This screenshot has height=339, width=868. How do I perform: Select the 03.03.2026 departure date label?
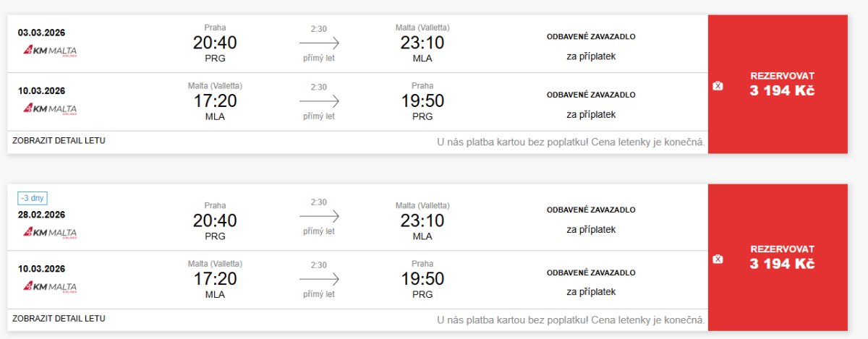coord(42,33)
